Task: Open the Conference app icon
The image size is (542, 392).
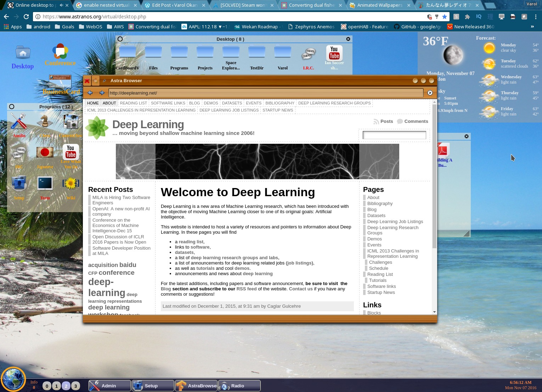Action: tap(60, 52)
